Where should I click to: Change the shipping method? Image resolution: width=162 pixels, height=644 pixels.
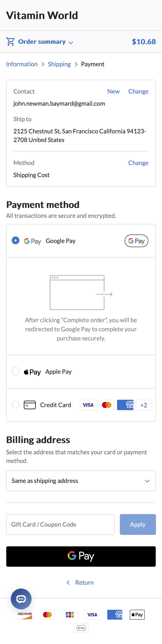138,163
